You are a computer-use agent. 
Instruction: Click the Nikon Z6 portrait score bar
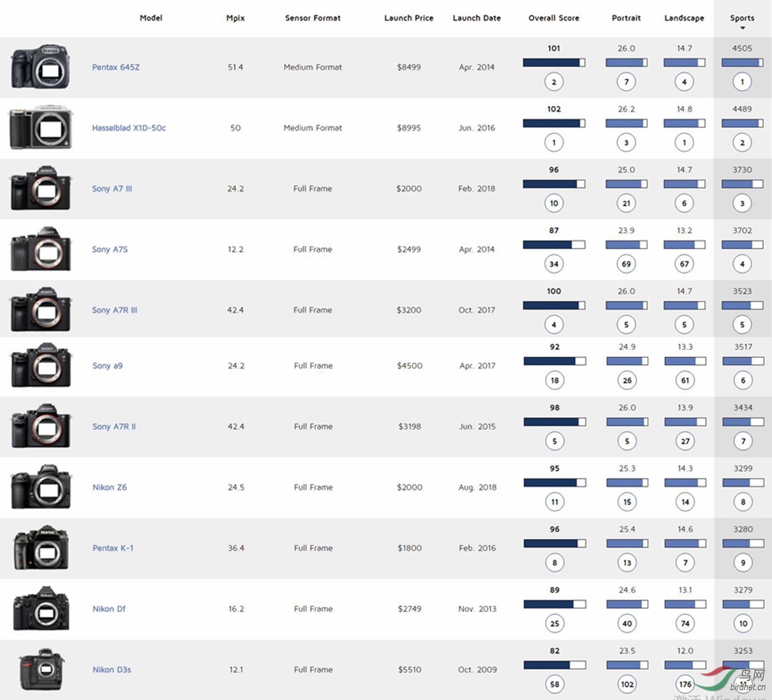627,483
